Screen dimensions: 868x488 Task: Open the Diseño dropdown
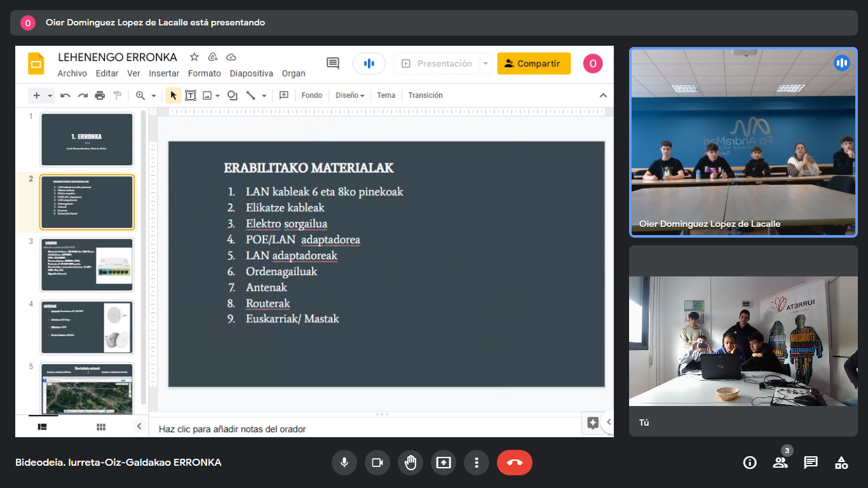click(349, 95)
